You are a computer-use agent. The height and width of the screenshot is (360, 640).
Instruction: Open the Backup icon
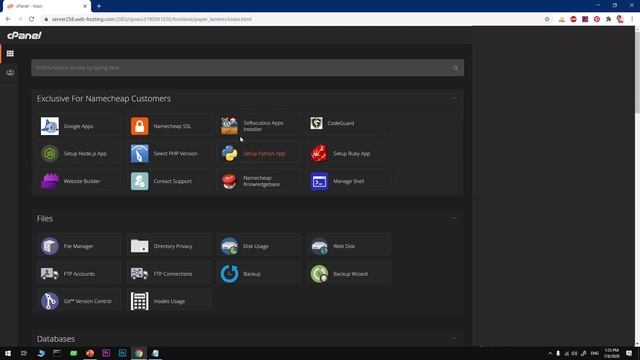pyautogui.click(x=229, y=274)
